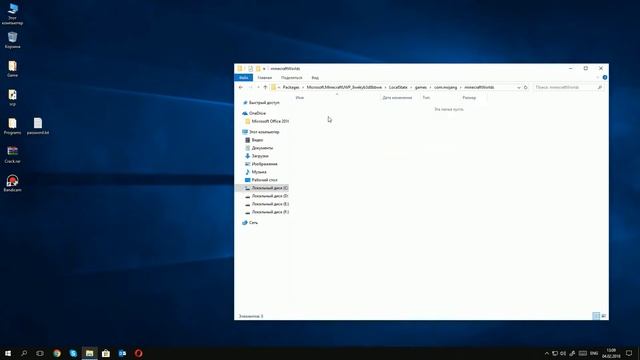Navigate to com.mojang in the address bar

tap(446, 87)
